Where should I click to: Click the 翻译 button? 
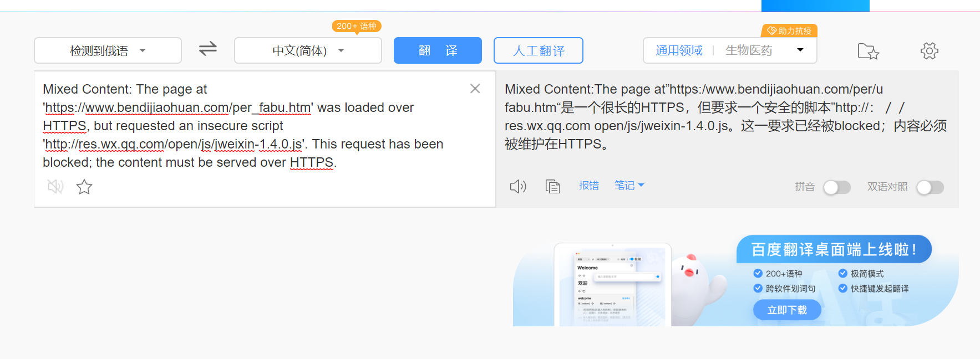coord(438,50)
